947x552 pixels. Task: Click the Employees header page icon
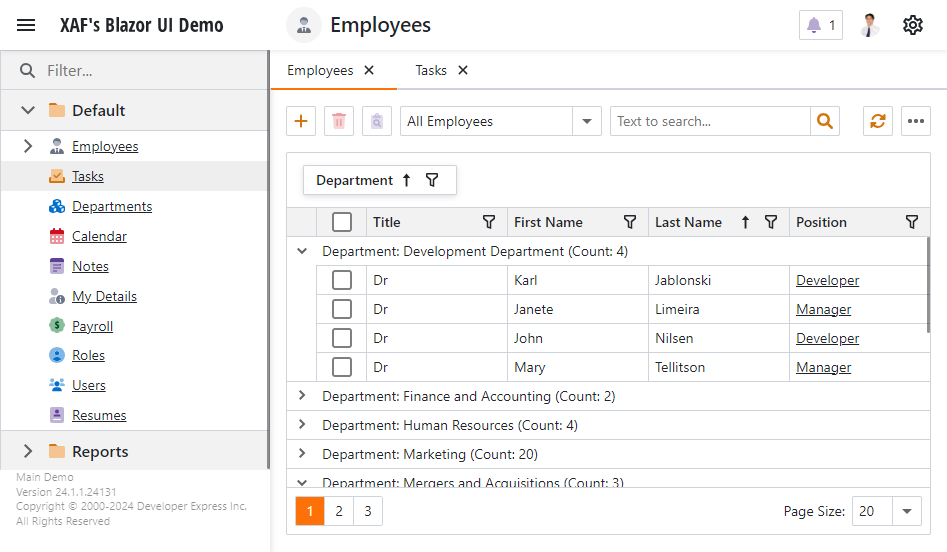tap(304, 25)
